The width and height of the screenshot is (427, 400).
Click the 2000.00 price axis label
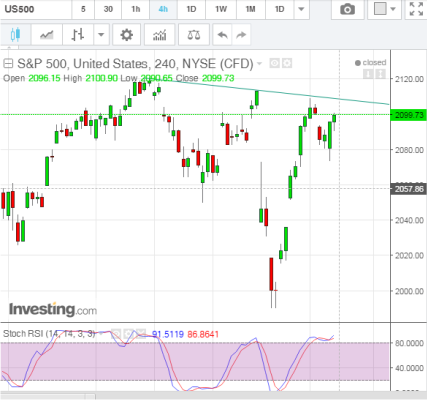click(409, 291)
